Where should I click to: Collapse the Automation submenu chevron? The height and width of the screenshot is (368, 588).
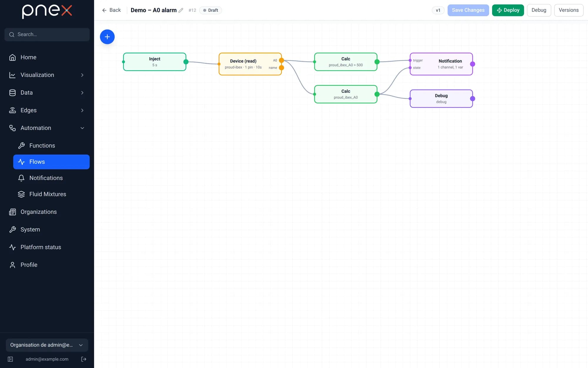(82, 128)
